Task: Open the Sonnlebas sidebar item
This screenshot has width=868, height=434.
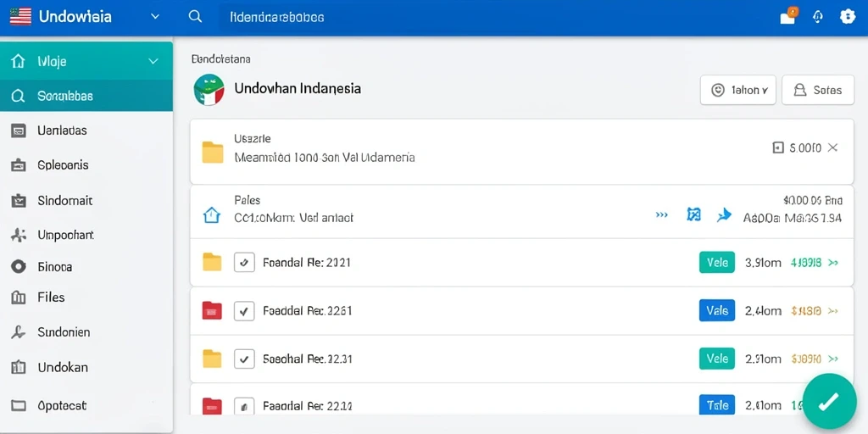Action: (86, 96)
